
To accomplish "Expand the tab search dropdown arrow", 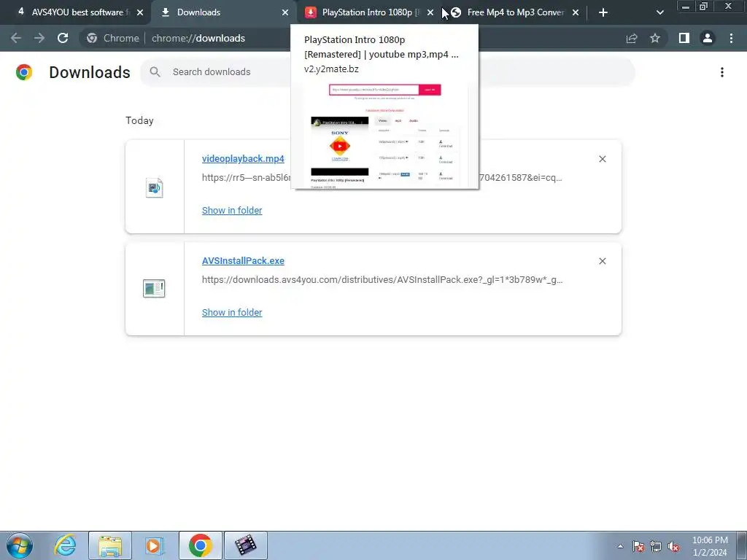I will coord(659,13).
